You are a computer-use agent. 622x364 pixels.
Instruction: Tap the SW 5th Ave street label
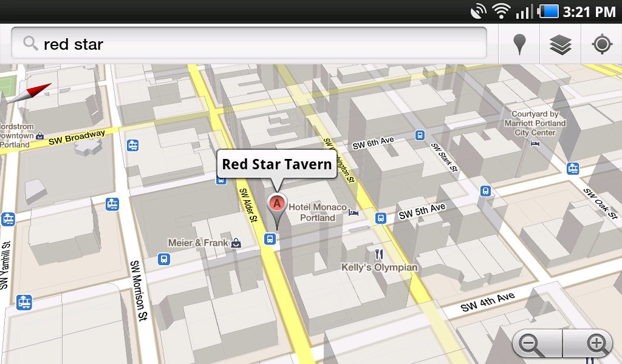coord(422,211)
